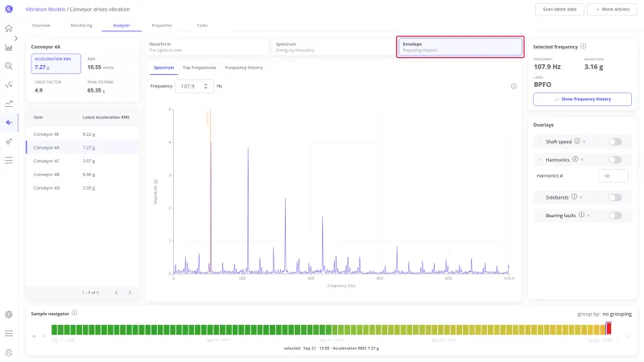Select the Waveform view card
Viewport: 644px width, 362px height.
pyautogui.click(x=207, y=47)
